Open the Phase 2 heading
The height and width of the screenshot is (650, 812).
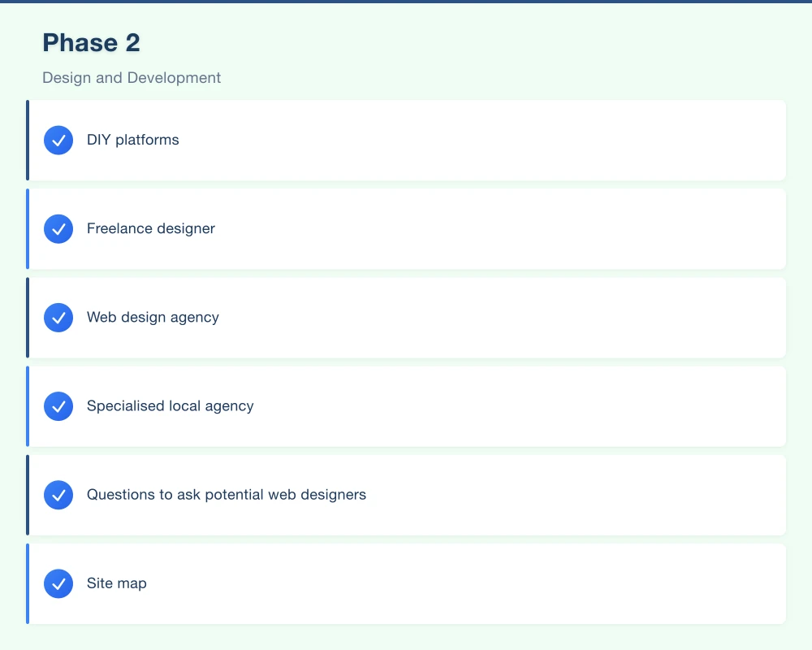(x=91, y=42)
